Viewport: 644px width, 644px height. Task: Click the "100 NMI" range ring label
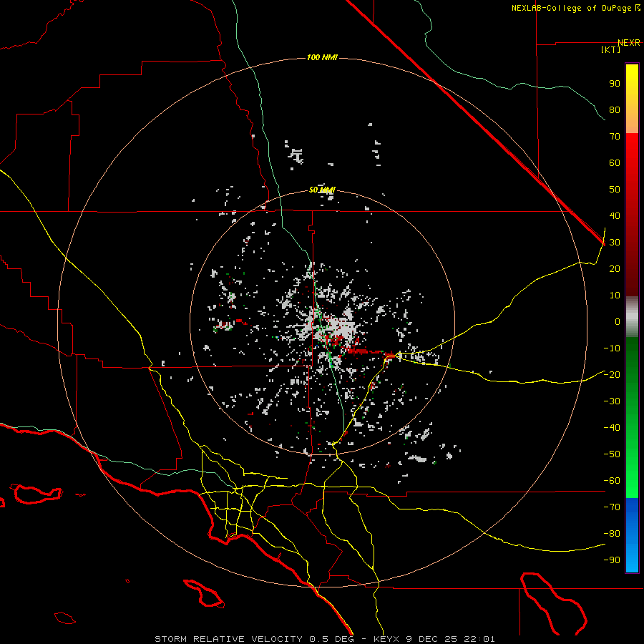(x=323, y=57)
